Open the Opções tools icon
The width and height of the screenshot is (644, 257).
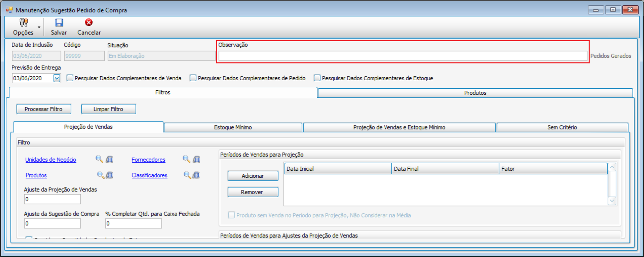[23, 23]
